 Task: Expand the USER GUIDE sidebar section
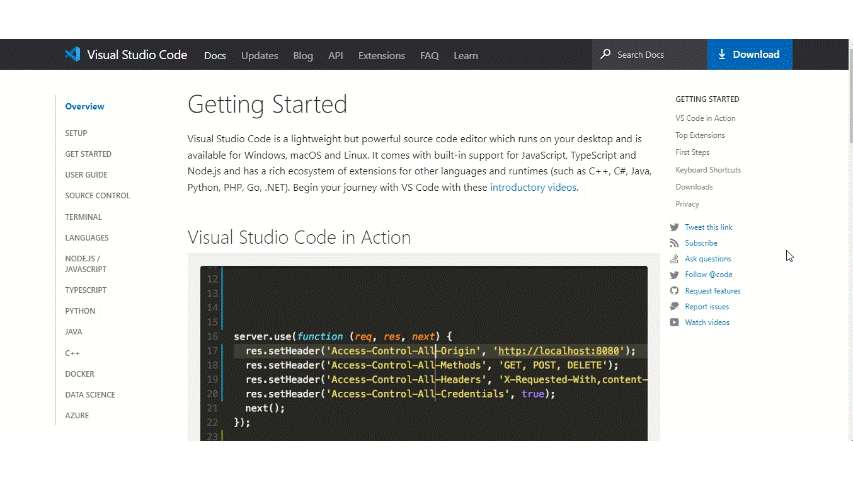coord(86,175)
